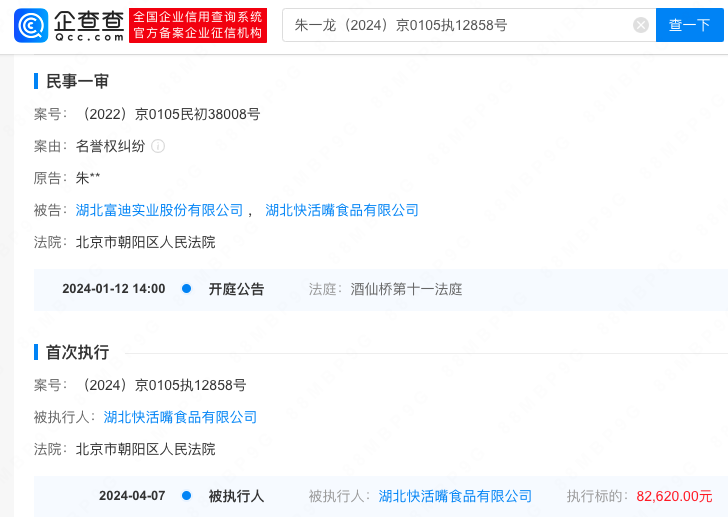This screenshot has width=728, height=517.
Task: Click the blue dot beside 开庭公告
Action: 187,289
